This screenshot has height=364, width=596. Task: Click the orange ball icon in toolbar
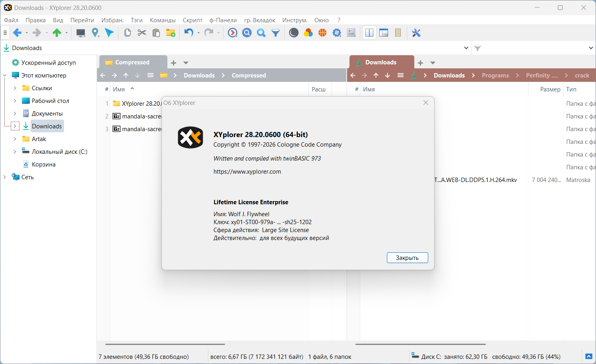point(322,33)
